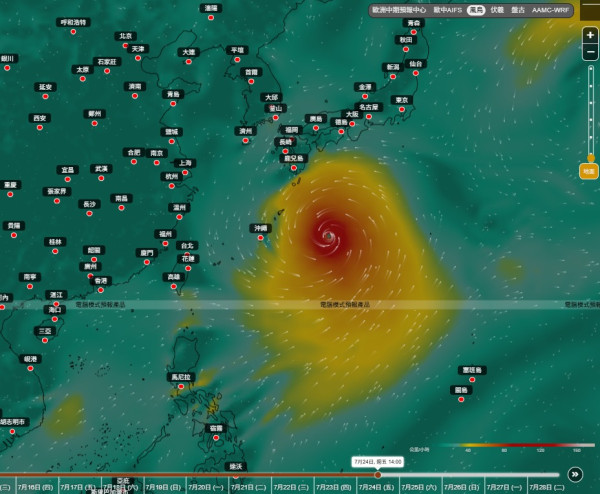
Task: Click the orange handle on altitude slider
Action: point(591,158)
